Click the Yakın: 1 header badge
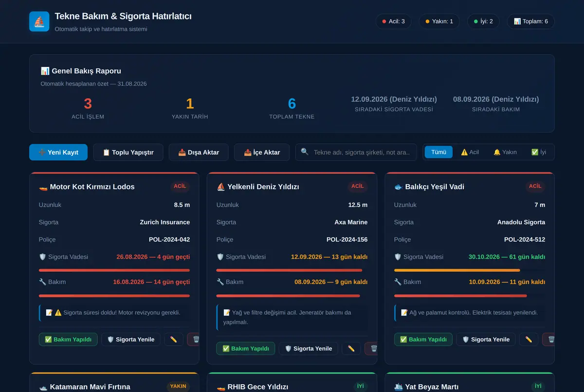The width and height of the screenshot is (584, 392). coord(439,21)
